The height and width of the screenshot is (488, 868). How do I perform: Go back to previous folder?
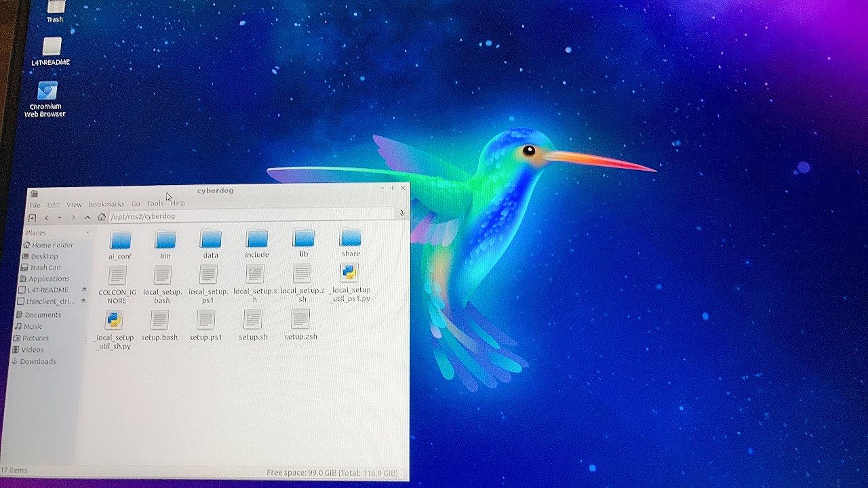click(46, 218)
